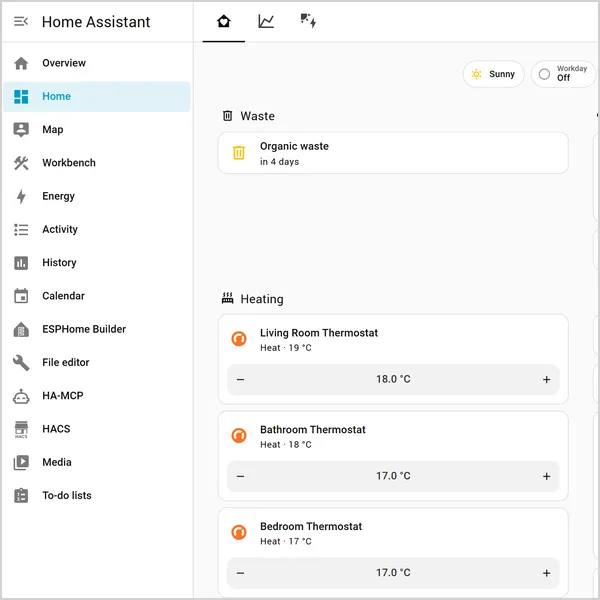
Task: Switch to the home view tab
Action: (x=224, y=21)
